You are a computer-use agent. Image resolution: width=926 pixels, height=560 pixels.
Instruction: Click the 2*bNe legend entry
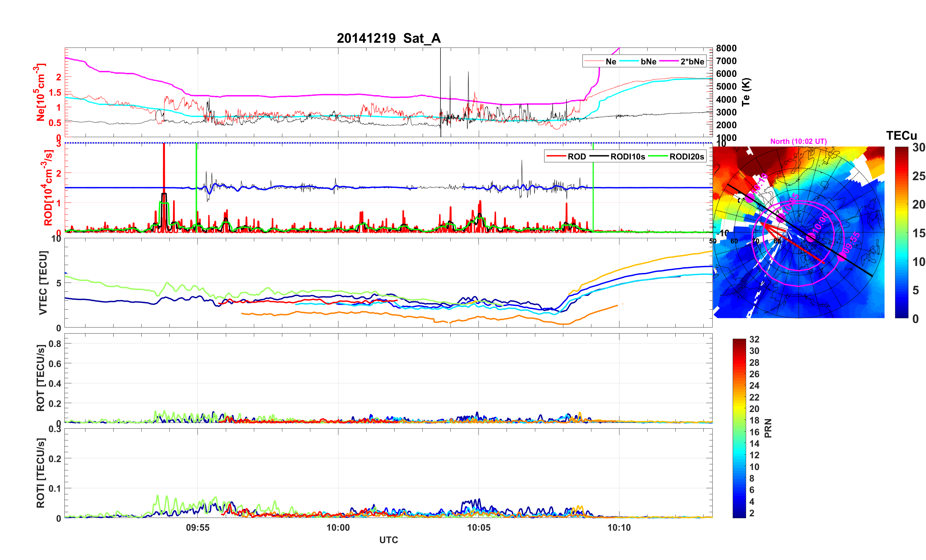pos(692,61)
